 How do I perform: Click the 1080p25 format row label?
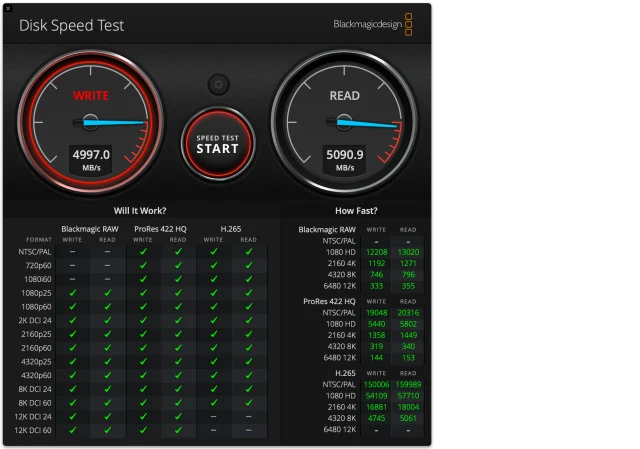(x=36, y=293)
